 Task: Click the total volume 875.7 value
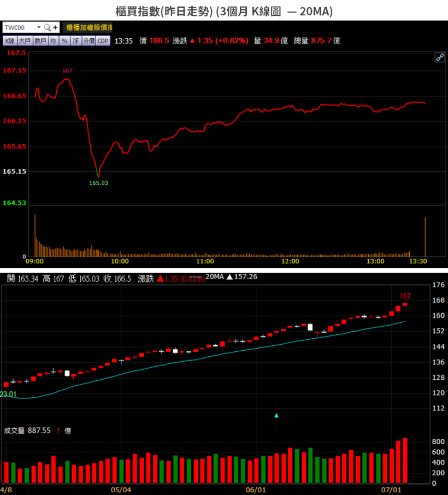(321, 41)
